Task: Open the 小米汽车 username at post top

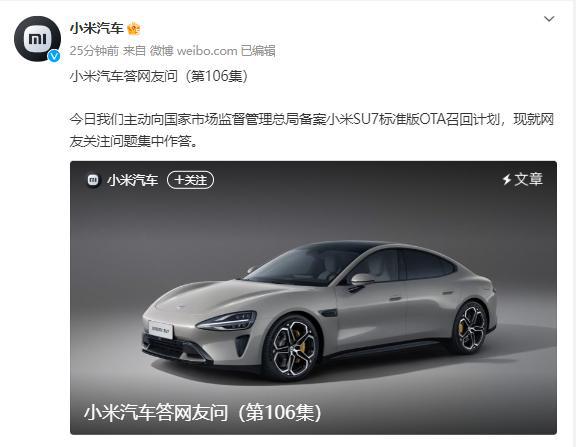Action: coord(97,28)
